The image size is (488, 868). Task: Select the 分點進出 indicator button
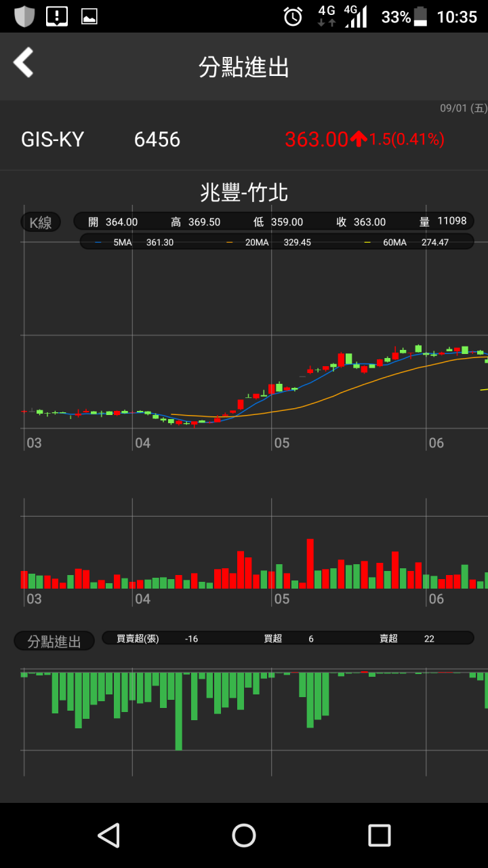click(54, 641)
